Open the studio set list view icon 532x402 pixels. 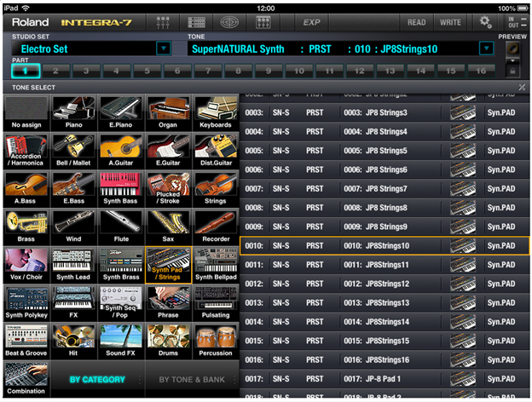click(x=196, y=22)
